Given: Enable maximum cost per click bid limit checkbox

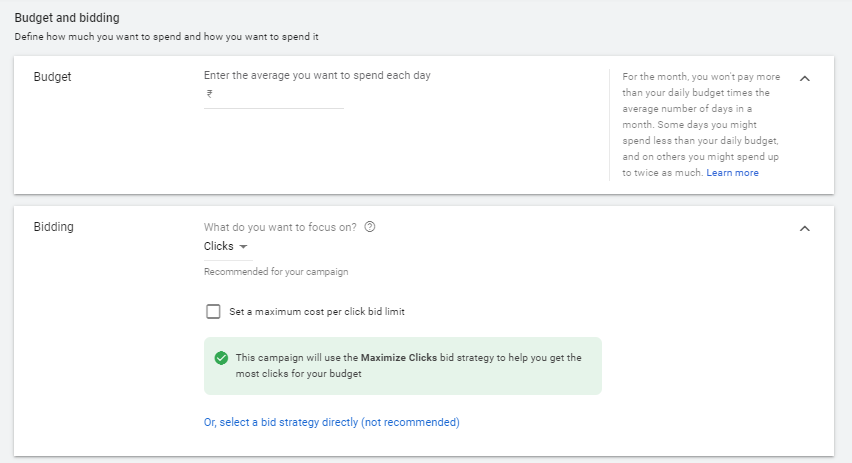Looking at the screenshot, I should (x=213, y=311).
